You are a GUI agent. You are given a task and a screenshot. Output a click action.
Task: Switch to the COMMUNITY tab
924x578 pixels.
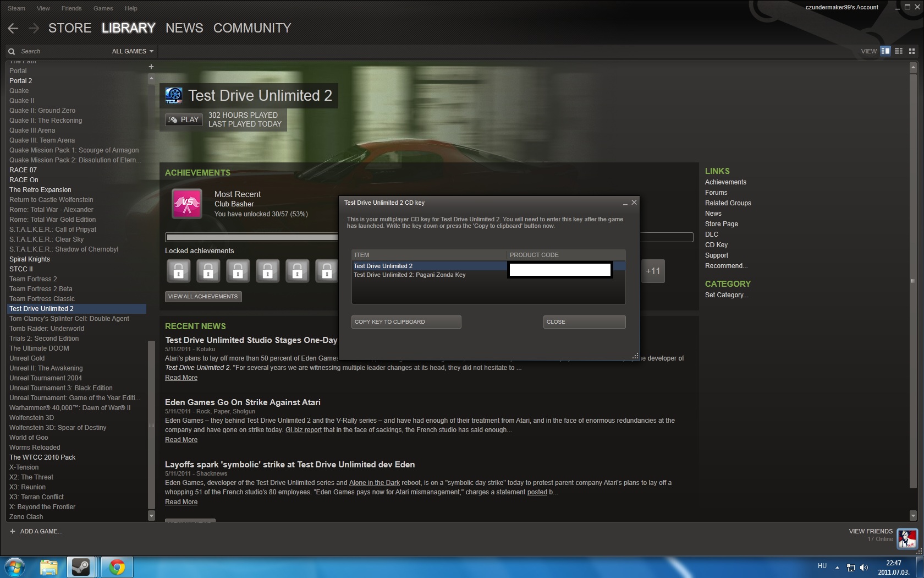252,28
